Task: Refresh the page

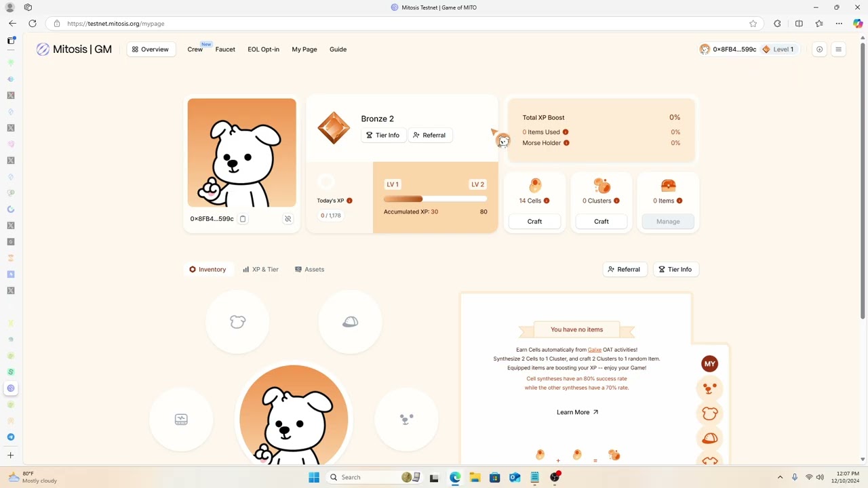Action: (32, 24)
